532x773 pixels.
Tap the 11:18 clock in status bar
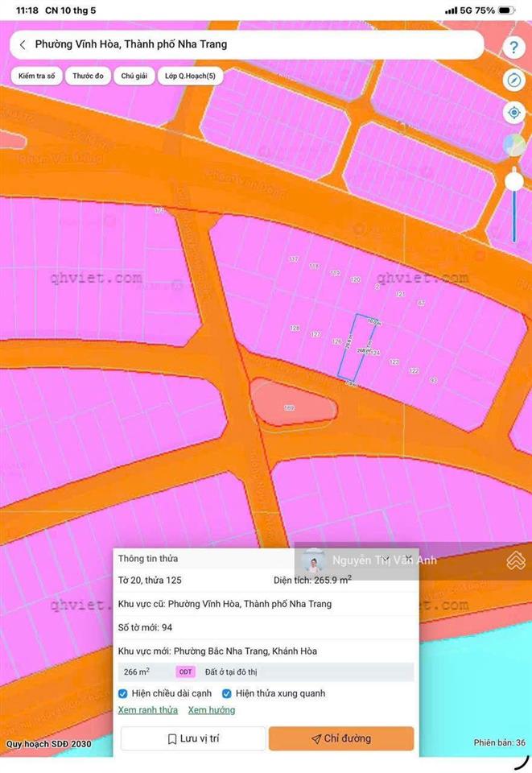[x=27, y=10]
